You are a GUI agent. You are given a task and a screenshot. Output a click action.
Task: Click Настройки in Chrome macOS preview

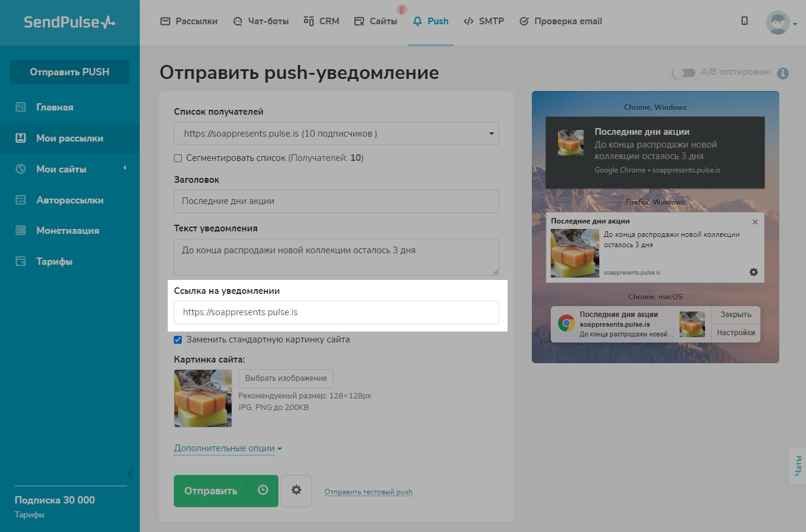736,333
